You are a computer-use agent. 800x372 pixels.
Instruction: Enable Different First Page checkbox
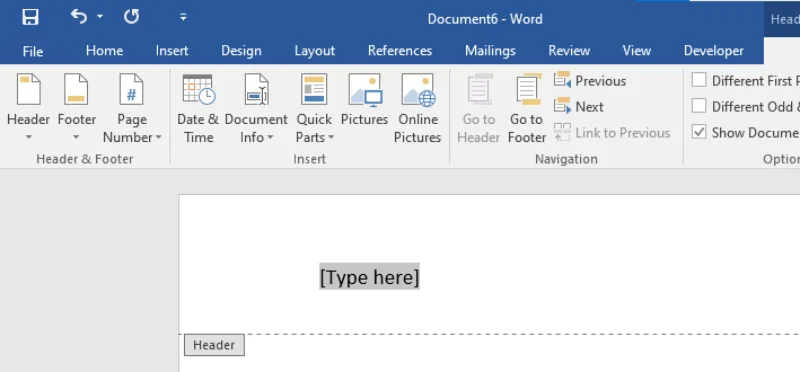pos(699,80)
